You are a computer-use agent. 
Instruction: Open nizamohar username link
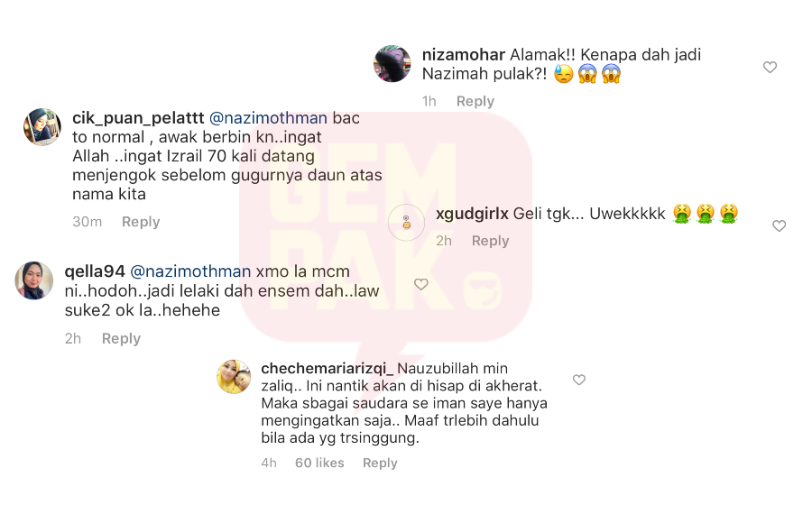[464, 54]
